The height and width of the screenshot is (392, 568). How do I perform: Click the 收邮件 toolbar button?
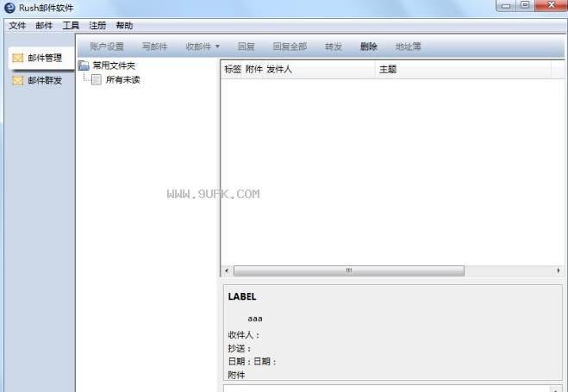pyautogui.click(x=198, y=47)
